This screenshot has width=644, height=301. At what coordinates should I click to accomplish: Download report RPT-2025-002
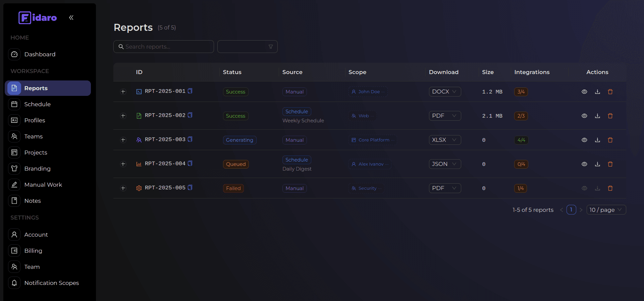597,116
